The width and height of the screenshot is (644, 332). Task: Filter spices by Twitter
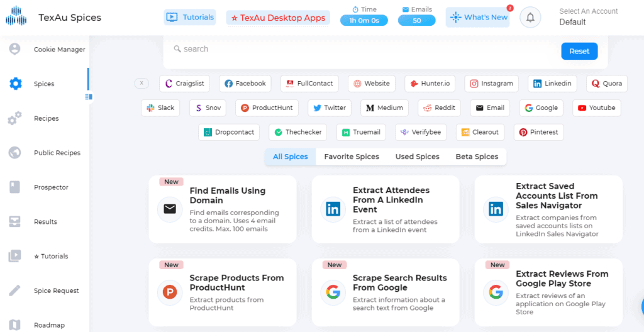tap(330, 108)
